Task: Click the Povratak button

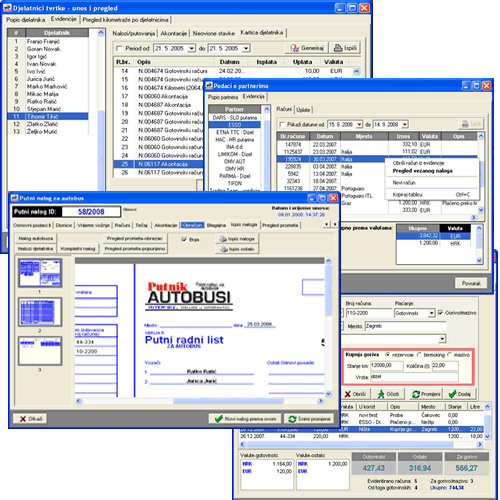Action: point(471,283)
